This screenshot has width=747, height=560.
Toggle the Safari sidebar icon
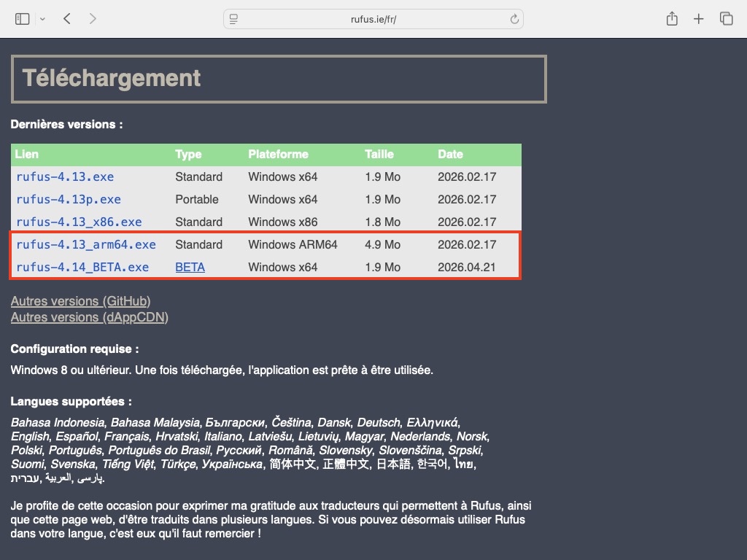coord(22,19)
